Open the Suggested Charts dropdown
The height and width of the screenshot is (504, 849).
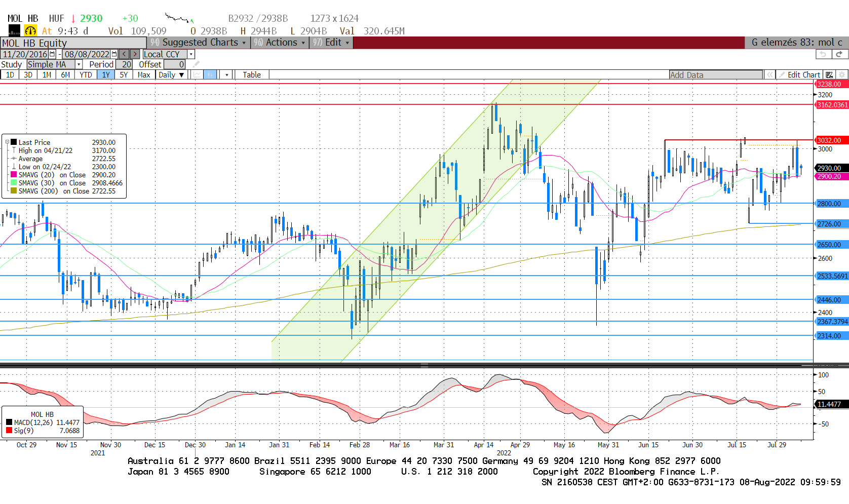pos(198,43)
